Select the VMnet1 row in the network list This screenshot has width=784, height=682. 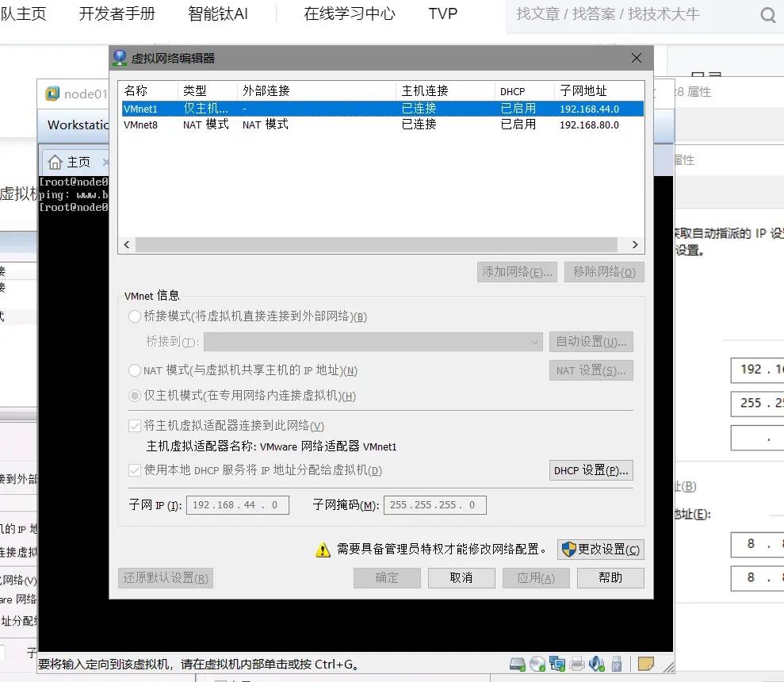[x=383, y=109]
